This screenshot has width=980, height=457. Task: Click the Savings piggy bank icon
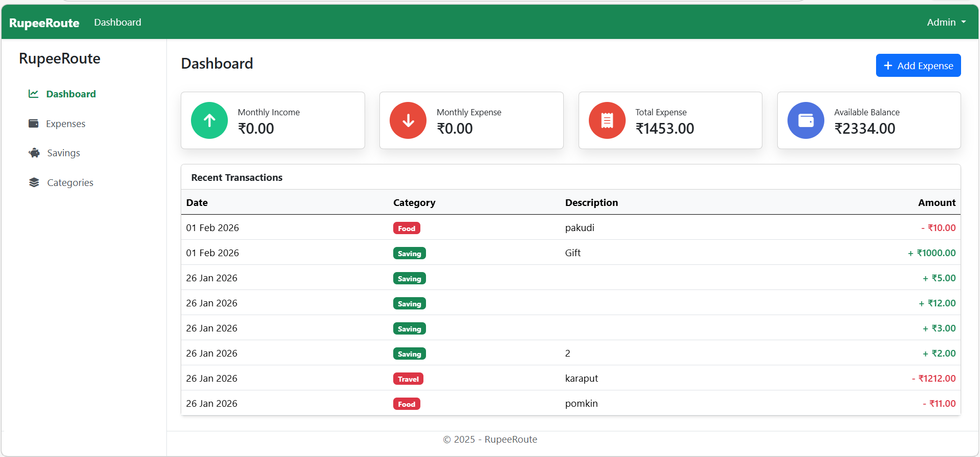[x=34, y=153]
